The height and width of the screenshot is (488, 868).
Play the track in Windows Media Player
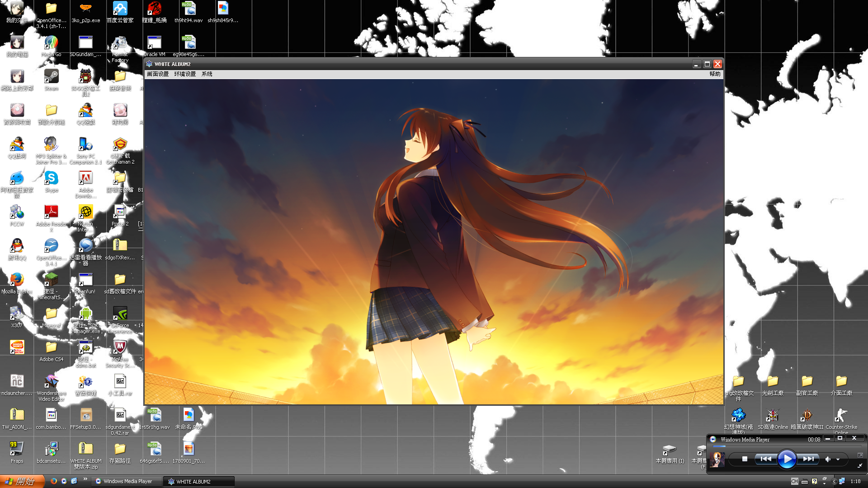click(x=787, y=459)
